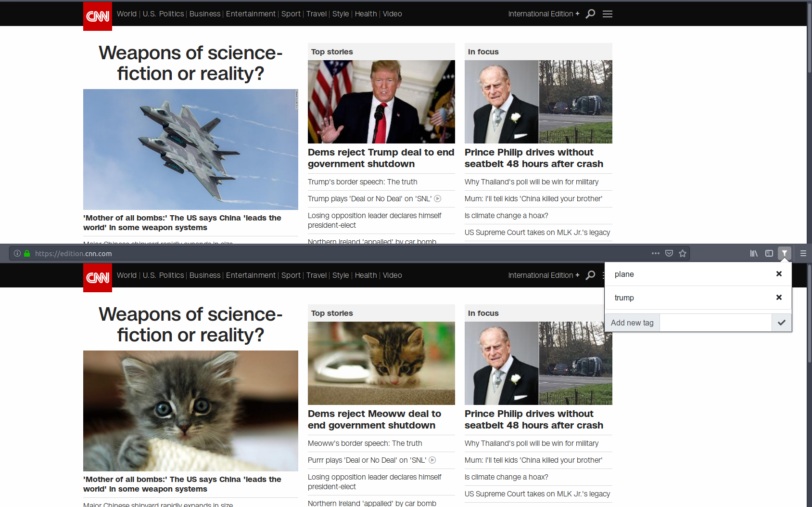Open Entertainment in the topmost CNN header
This screenshot has height=507, width=812.
pos(251,14)
